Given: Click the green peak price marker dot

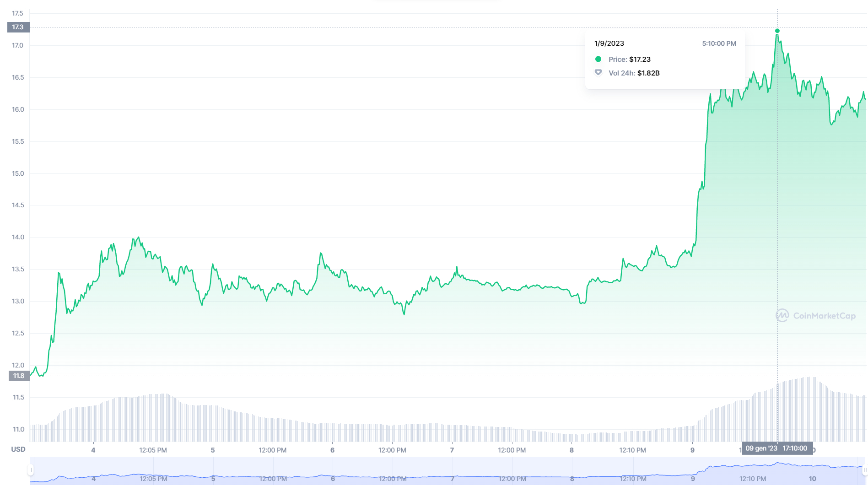Looking at the screenshot, I should (x=777, y=31).
